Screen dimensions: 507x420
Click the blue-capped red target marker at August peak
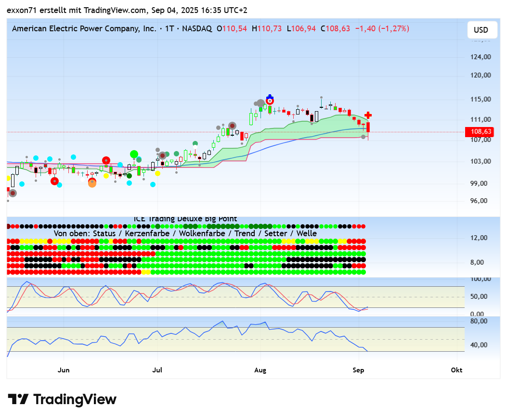click(270, 100)
